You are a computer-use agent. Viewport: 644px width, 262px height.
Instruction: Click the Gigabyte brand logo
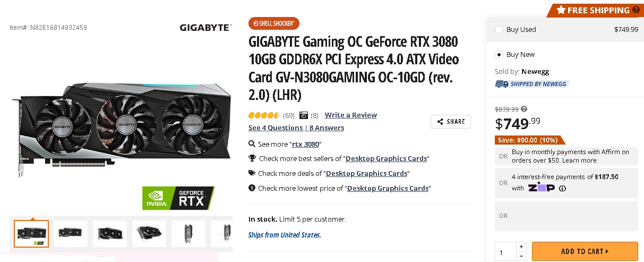click(x=205, y=27)
